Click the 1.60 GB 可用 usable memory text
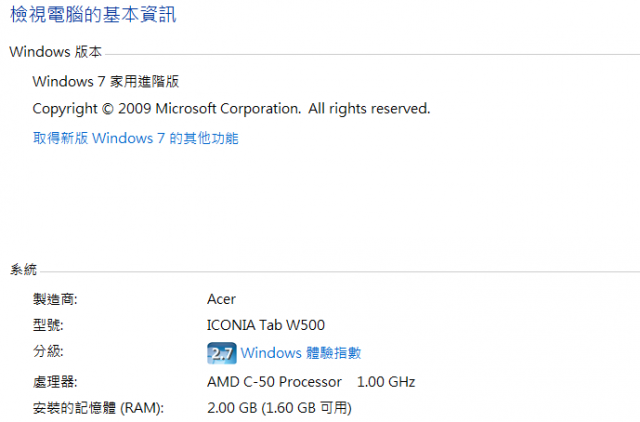 tap(307, 408)
